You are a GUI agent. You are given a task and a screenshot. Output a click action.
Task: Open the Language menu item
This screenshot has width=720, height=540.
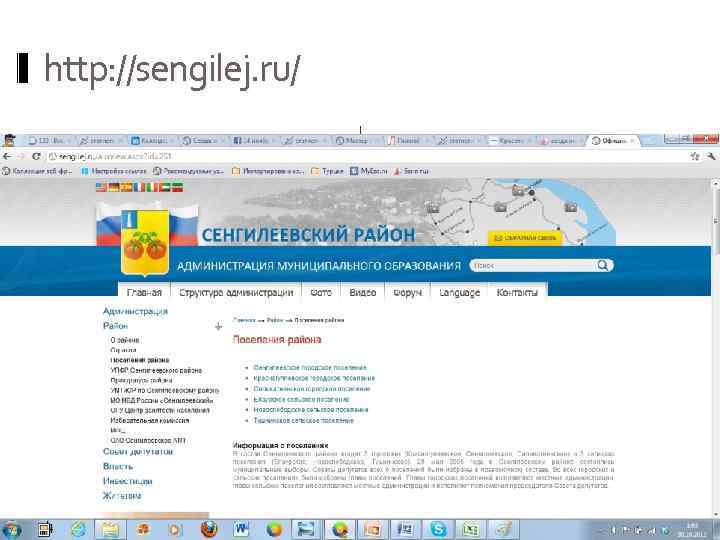tap(459, 292)
